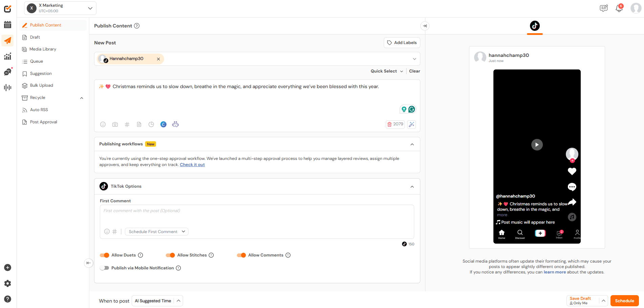The width and height of the screenshot is (644, 308).
Task: Open the analytics chart icon in the sidebar
Action: click(x=7, y=56)
